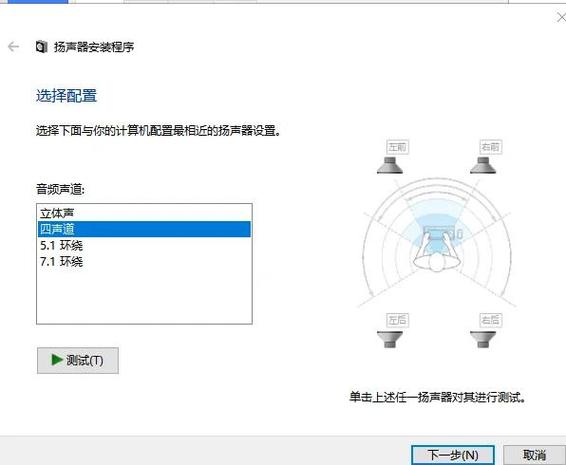Click the 左后 speaker label
566x465 pixels.
tap(397, 320)
